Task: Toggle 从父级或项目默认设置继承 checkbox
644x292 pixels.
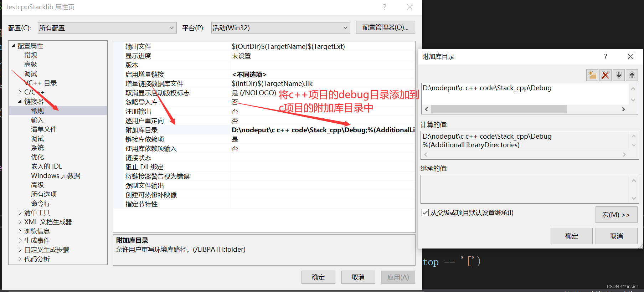Action: click(x=425, y=213)
